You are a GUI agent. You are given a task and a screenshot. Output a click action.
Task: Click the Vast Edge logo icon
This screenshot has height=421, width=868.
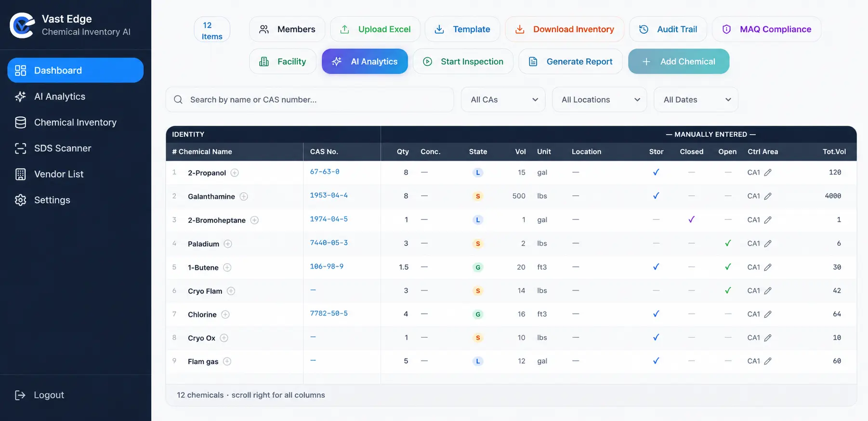(x=22, y=25)
